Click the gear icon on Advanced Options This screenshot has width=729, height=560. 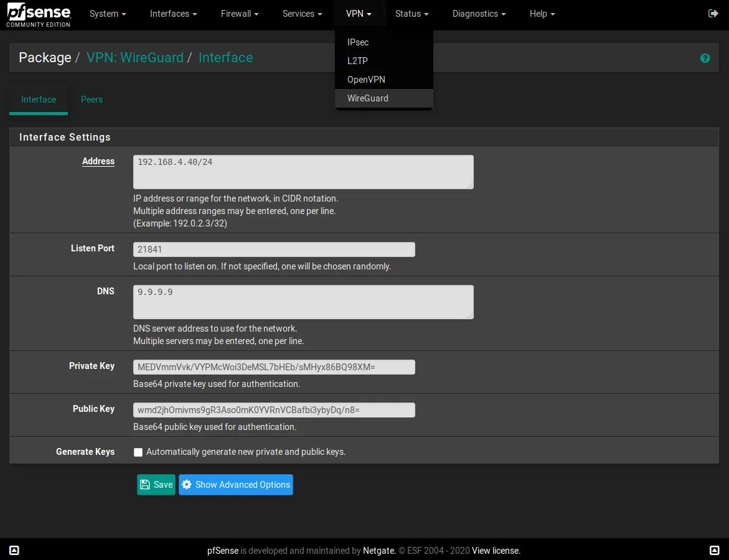coord(186,485)
